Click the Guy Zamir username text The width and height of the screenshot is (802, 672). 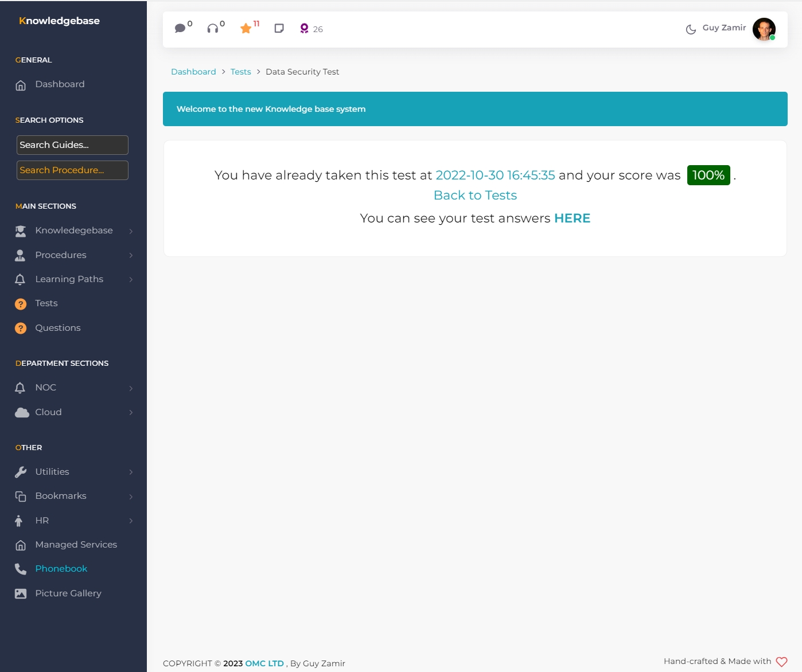coord(724,28)
